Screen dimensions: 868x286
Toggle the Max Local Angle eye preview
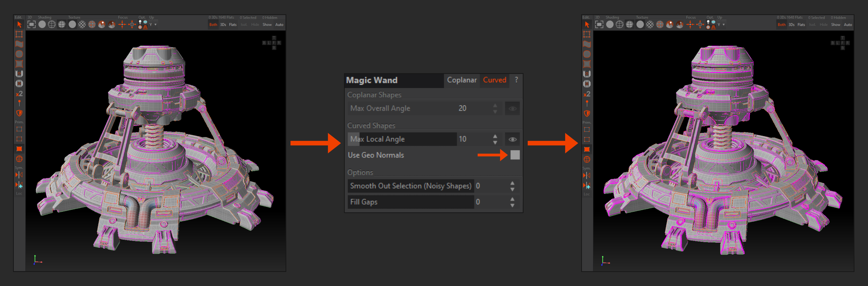point(512,139)
